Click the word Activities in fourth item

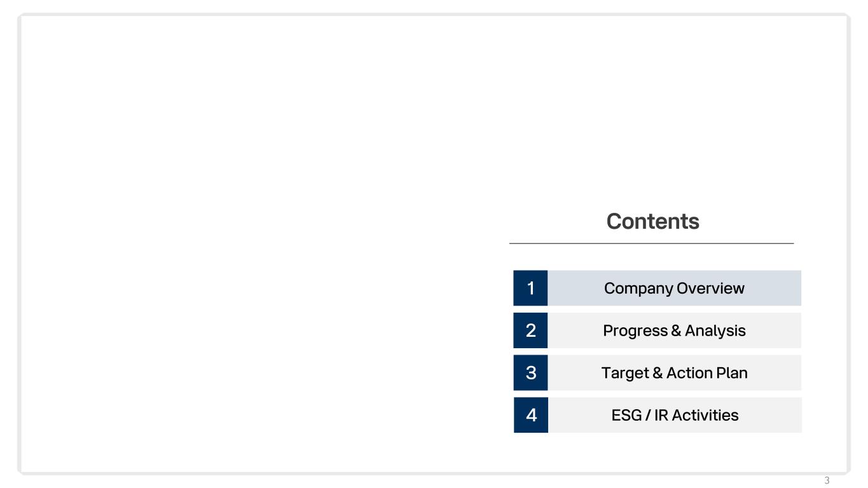coord(705,415)
